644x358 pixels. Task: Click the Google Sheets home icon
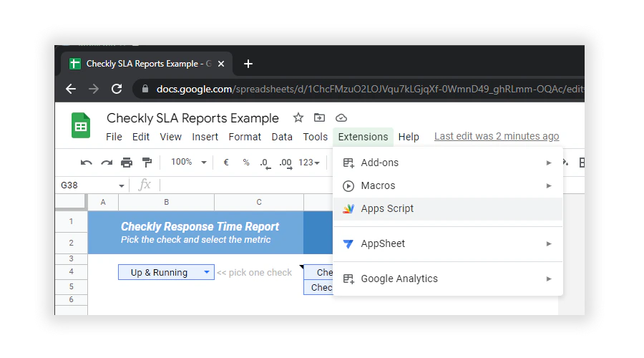(x=80, y=125)
